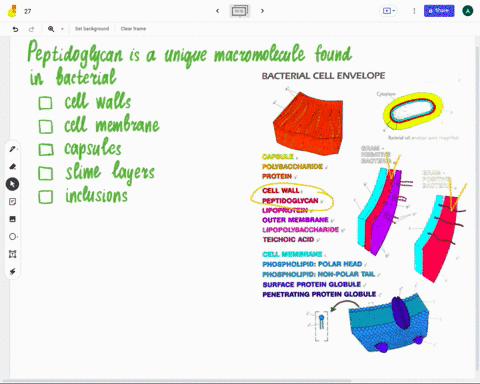Add a sticky note
Screen dimensions: 480x384
13,202
